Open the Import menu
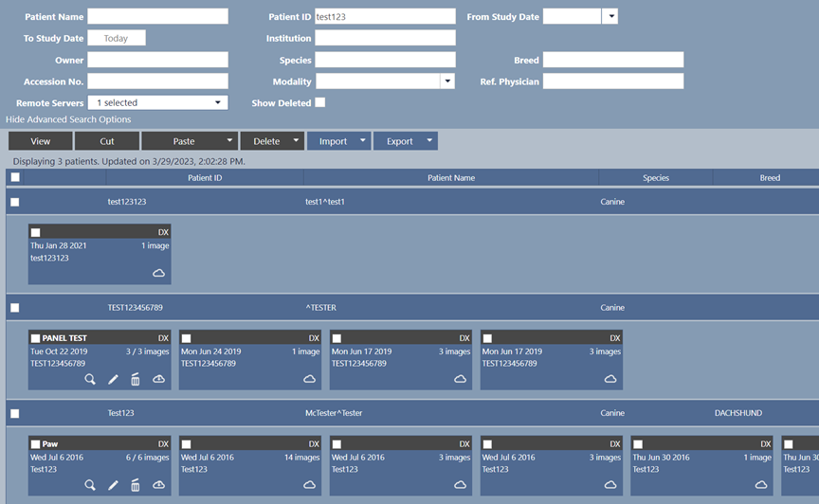This screenshot has height=504, width=819. pos(338,141)
